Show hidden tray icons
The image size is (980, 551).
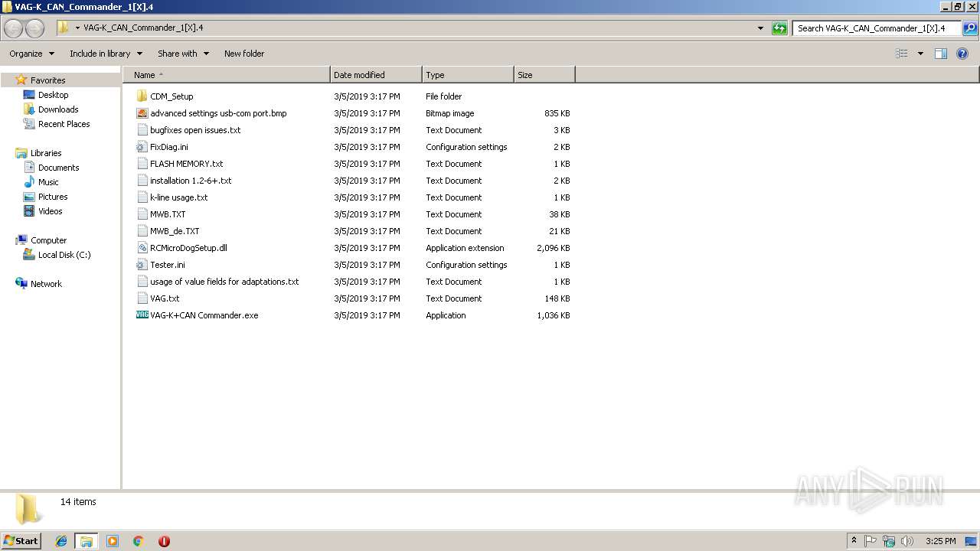(854, 541)
